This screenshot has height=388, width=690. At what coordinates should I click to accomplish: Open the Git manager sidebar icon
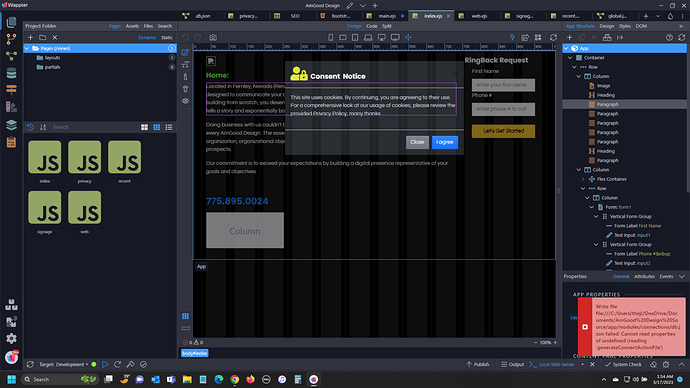tap(11, 39)
